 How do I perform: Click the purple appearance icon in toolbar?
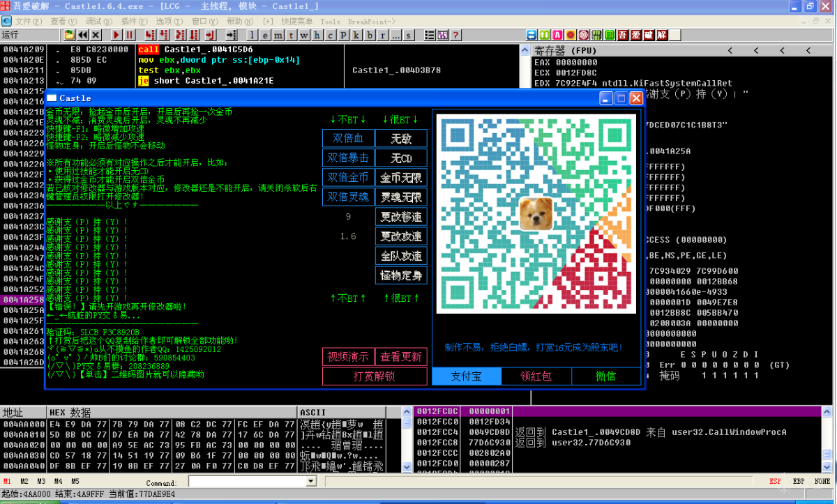point(443,35)
